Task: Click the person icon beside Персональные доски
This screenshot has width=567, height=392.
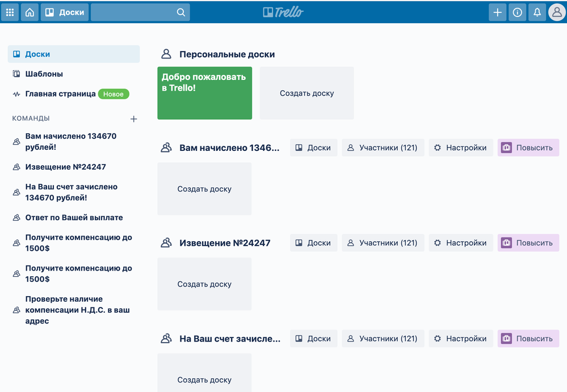Action: (x=166, y=54)
